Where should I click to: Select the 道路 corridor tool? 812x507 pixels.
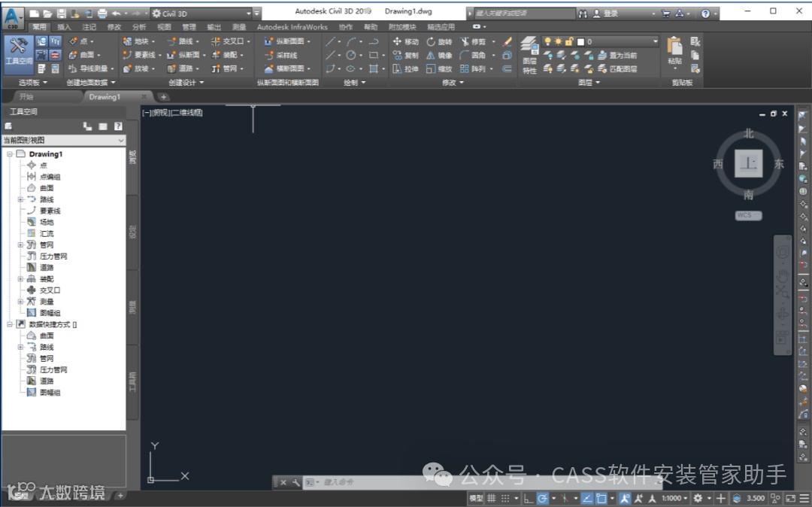coord(183,68)
